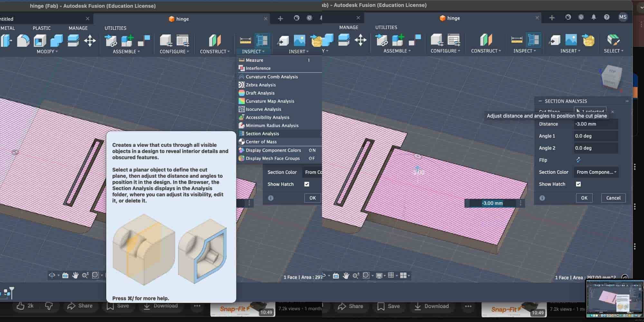
Task: Dislike the video with thumbs down
Action: pyautogui.click(x=49, y=306)
